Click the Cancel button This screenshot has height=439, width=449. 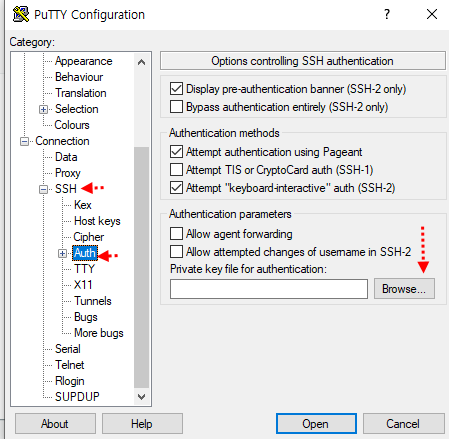coord(404,424)
